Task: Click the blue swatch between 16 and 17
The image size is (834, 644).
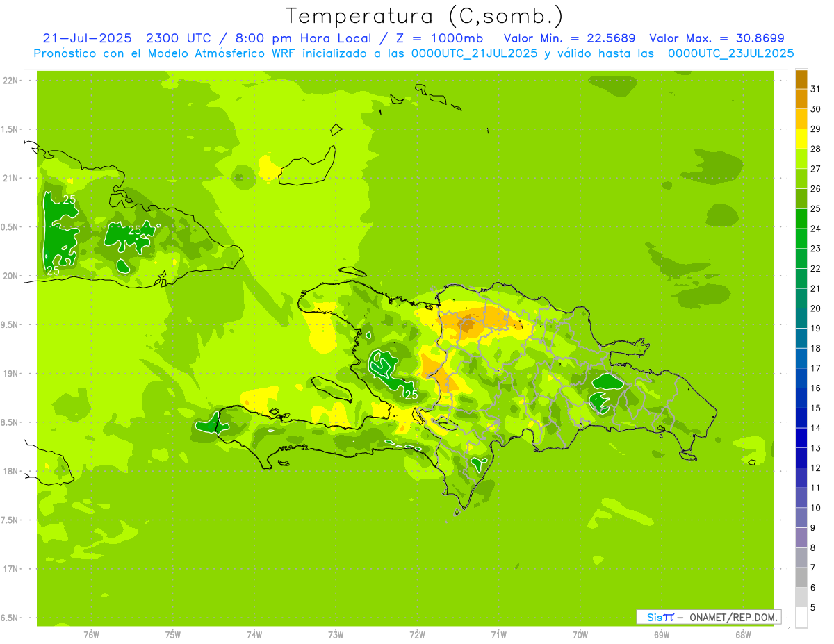Action: coord(801,378)
